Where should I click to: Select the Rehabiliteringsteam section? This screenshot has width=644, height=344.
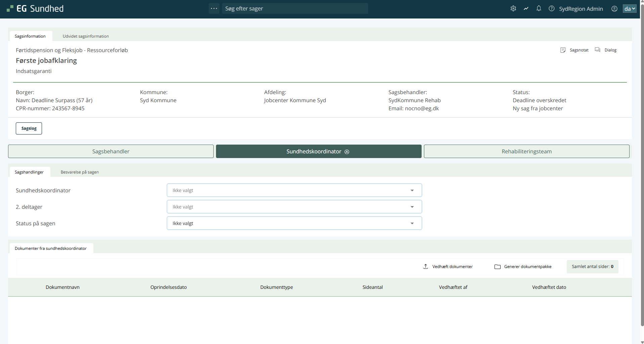point(526,151)
